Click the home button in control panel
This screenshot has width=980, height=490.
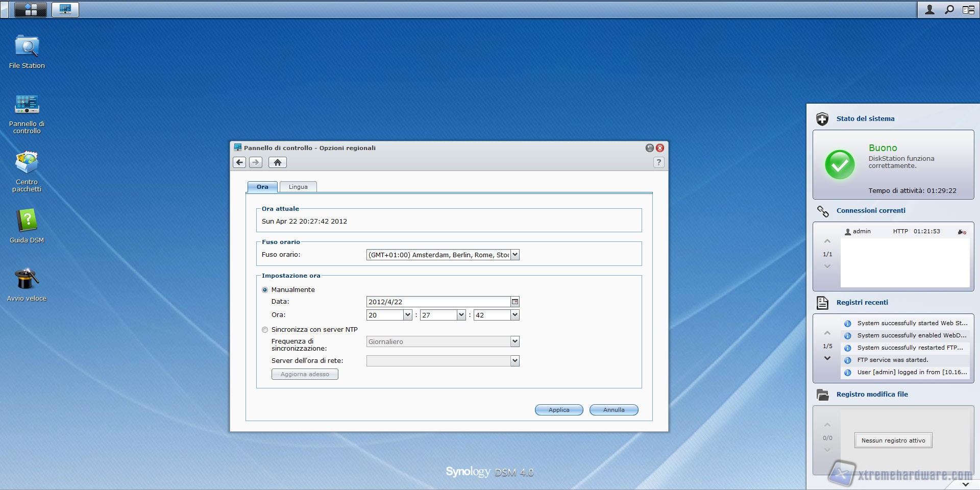point(277,162)
